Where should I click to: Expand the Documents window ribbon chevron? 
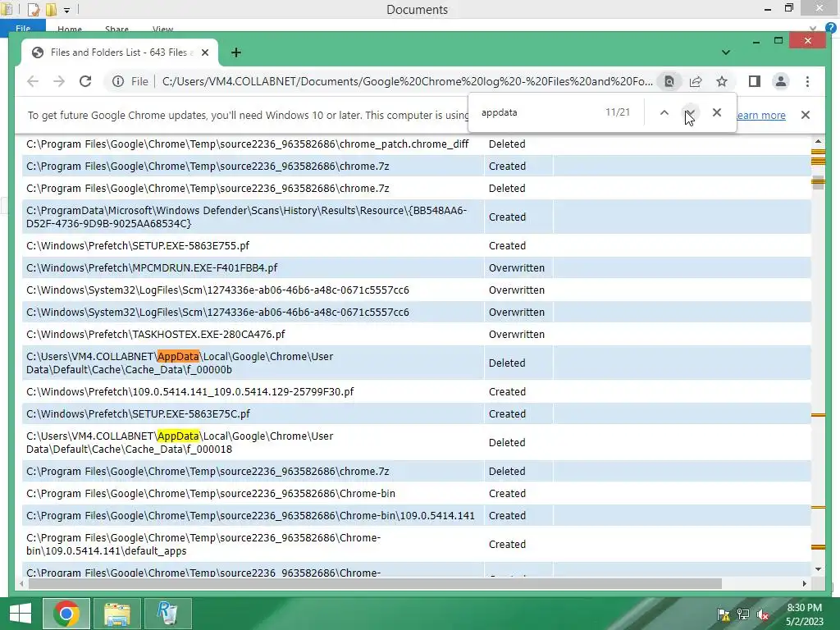coord(813,29)
